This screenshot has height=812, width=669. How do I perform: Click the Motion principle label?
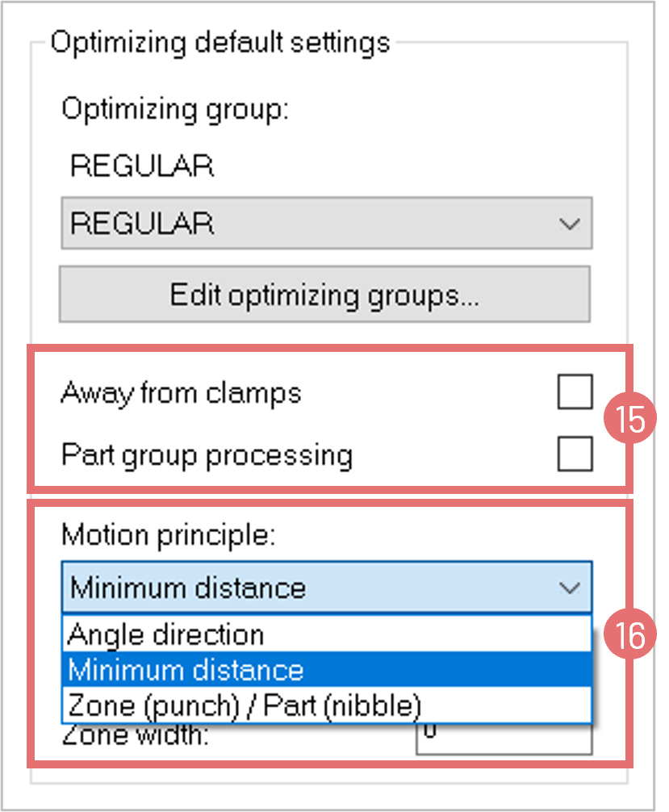point(168,534)
